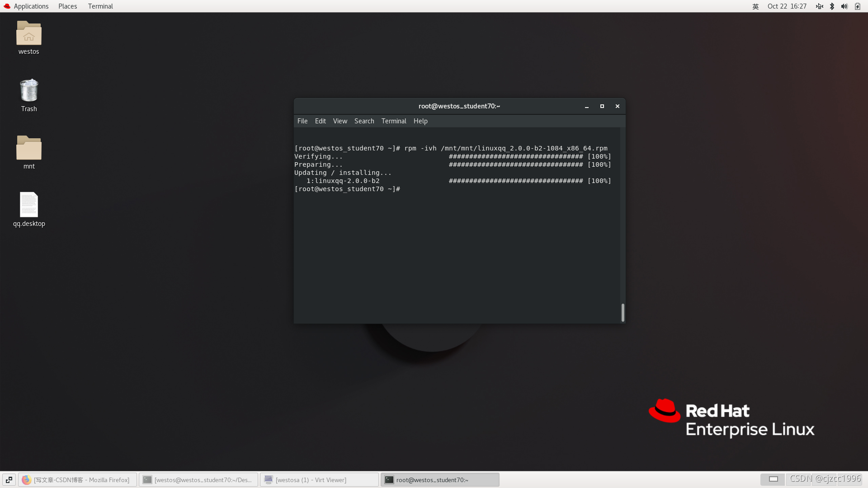
Task: Open the mnt folder on desktop
Action: coord(28,148)
